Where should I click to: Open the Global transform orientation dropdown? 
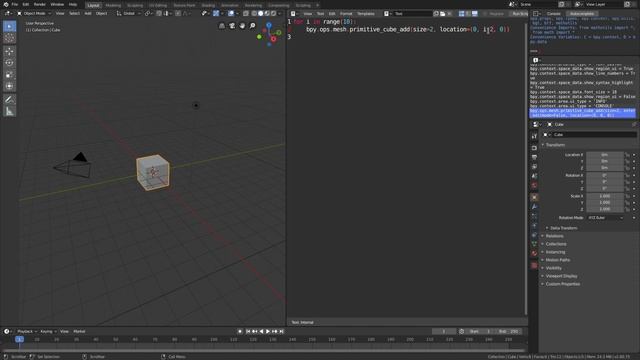pyautogui.click(x=129, y=13)
